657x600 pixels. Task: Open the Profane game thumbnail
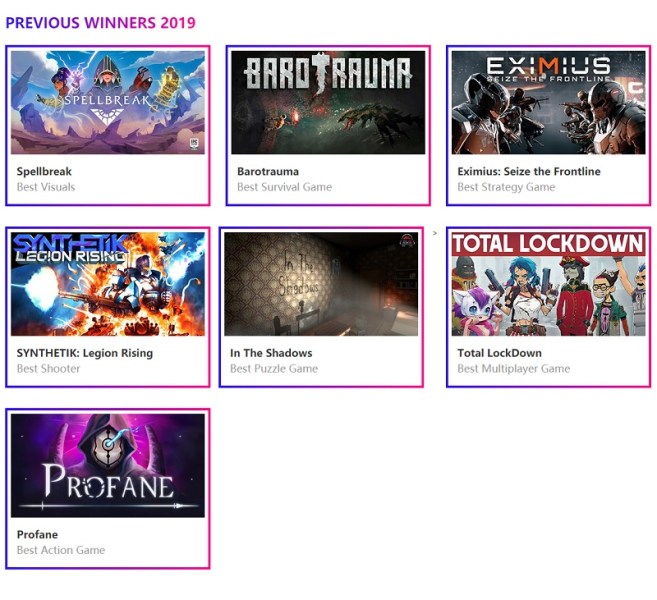(x=108, y=466)
